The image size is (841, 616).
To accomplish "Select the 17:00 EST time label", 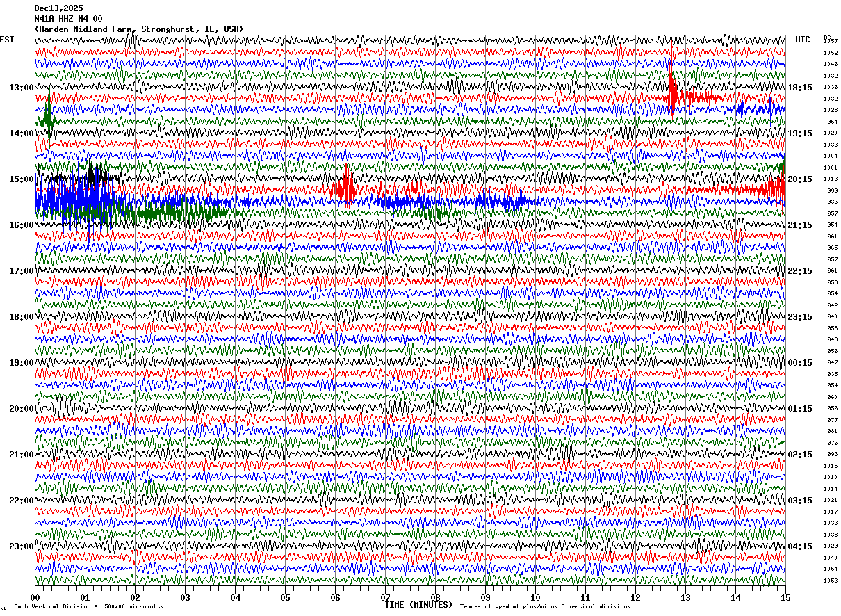I will 21,271.
